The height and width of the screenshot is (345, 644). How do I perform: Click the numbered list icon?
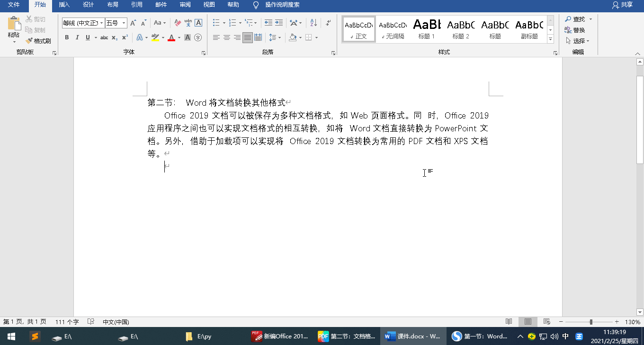click(x=232, y=23)
